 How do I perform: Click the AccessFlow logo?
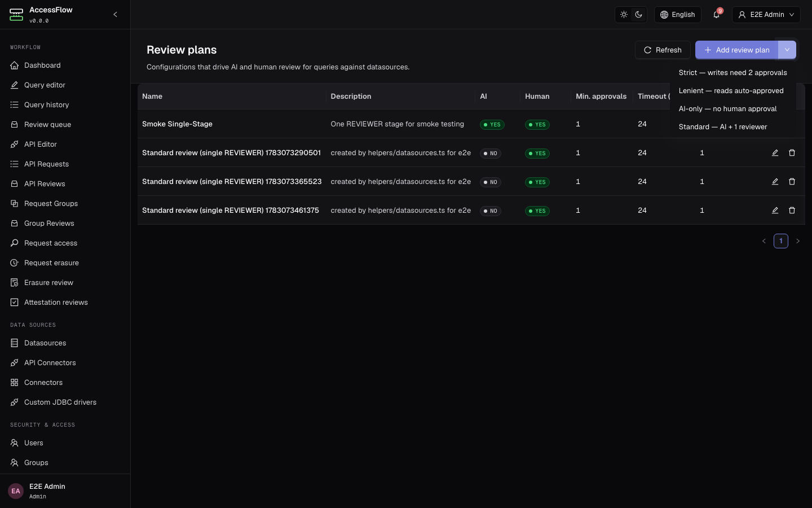16,15
